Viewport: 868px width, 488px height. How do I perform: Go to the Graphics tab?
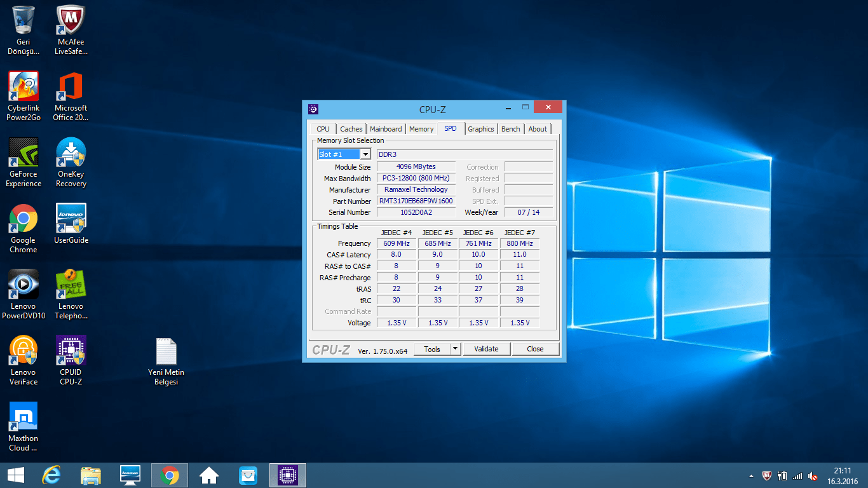[x=480, y=129]
